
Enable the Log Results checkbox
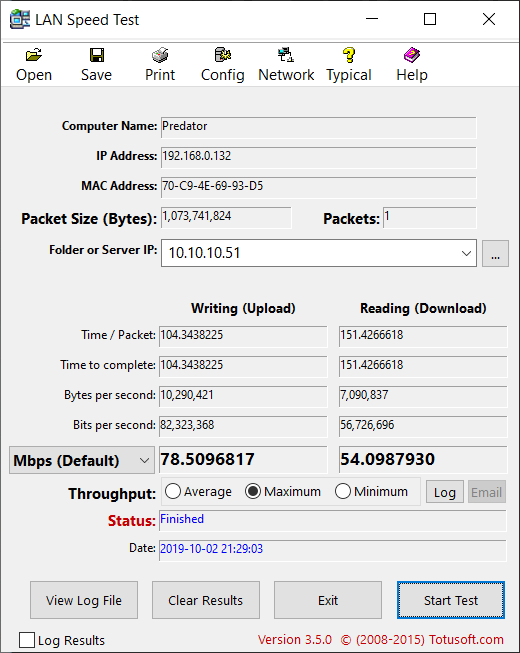pos(27,640)
